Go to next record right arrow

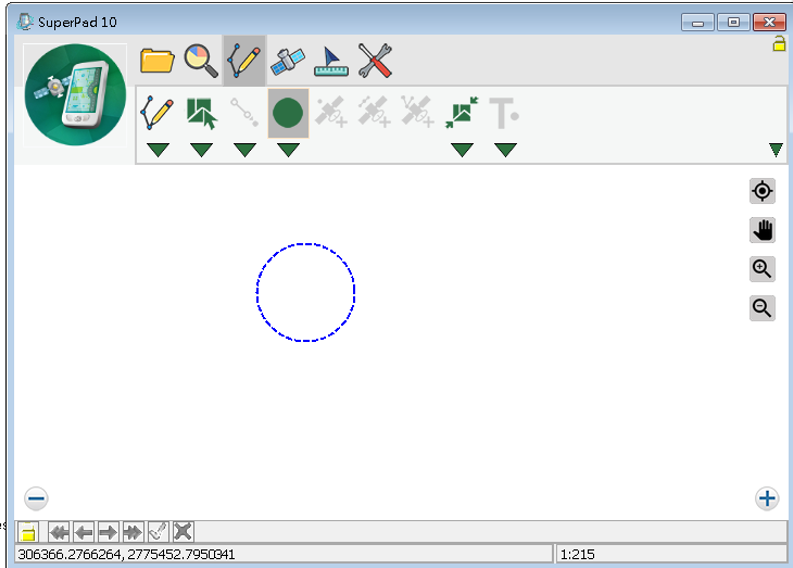[x=108, y=532]
